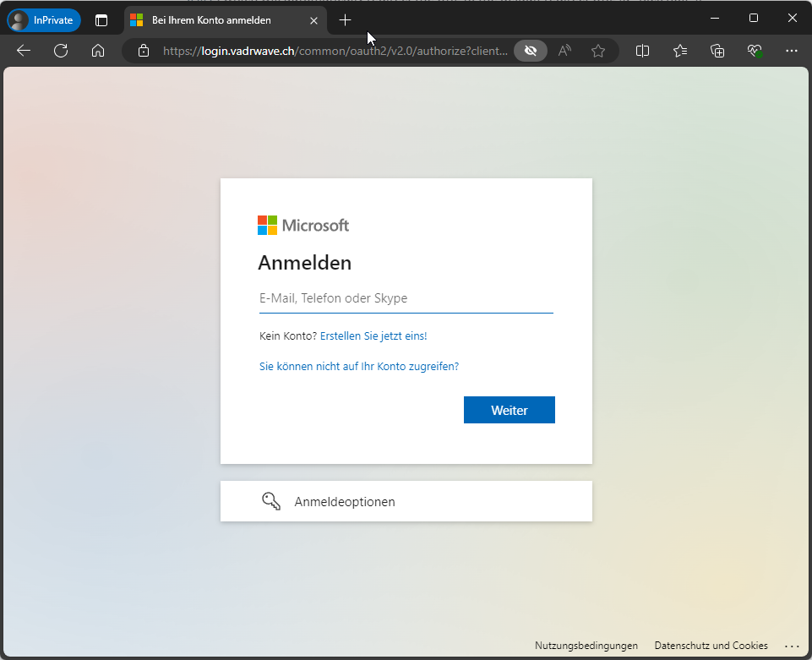Image resolution: width=812 pixels, height=660 pixels.
Task: Open the Favorites list icon
Action: pyautogui.click(x=680, y=51)
